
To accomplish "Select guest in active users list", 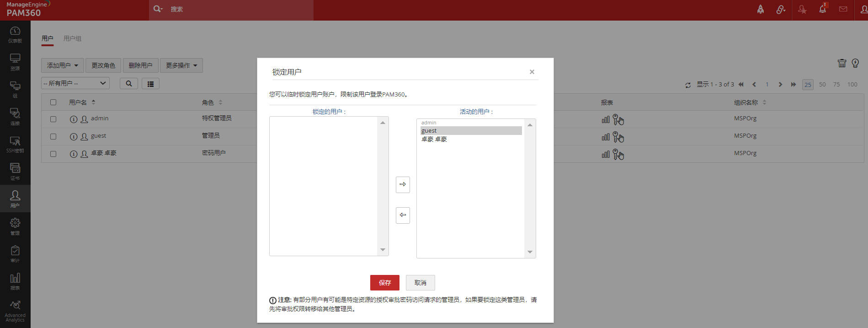I will coord(471,131).
